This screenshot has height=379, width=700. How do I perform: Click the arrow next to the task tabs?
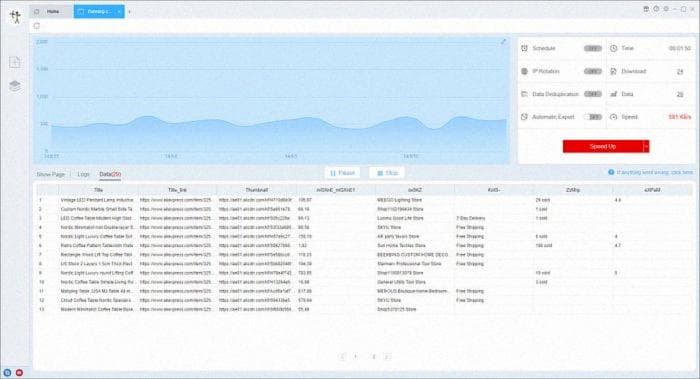[129, 12]
